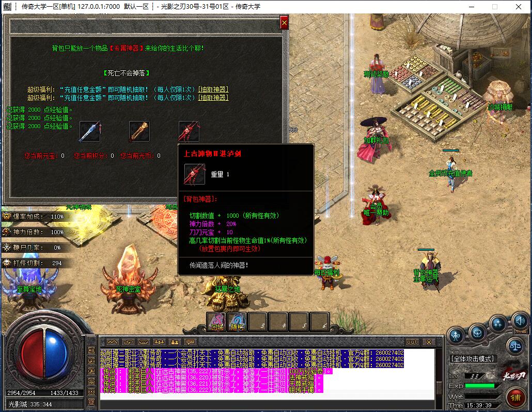Image resolution: width=532 pixels, height=412 pixels.
Task: Talk to the 会员唯一赞助 NPC
Action: coord(375,205)
